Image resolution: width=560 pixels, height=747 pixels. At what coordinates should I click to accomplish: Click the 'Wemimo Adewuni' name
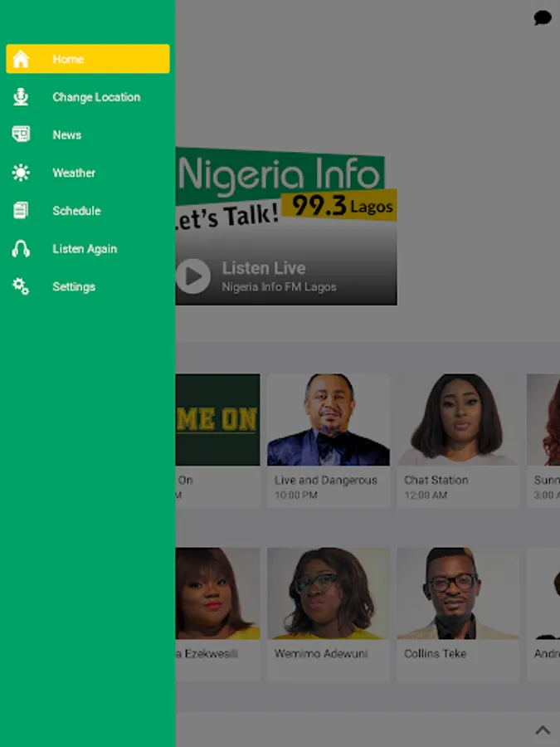pyautogui.click(x=321, y=654)
